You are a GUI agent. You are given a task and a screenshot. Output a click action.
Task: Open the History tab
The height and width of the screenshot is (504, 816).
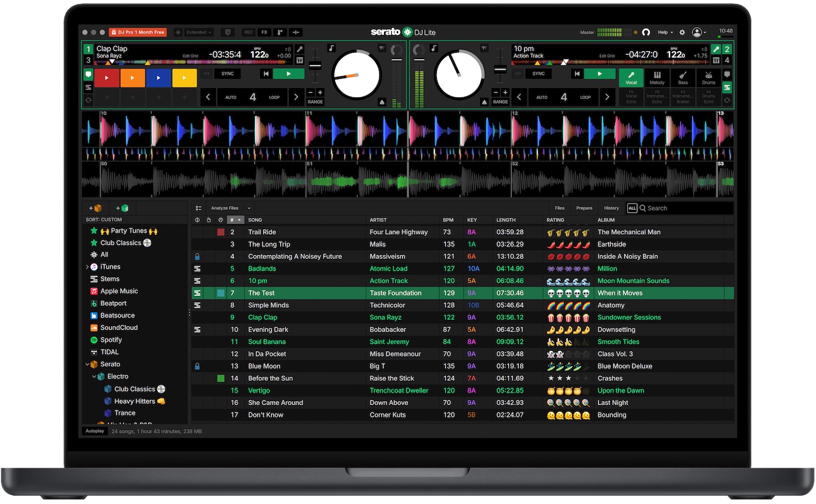[x=611, y=208]
